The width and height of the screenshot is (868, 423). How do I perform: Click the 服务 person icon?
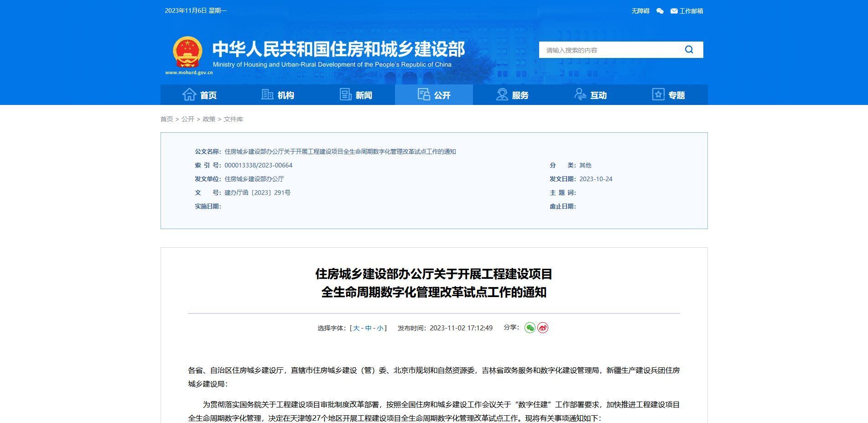tap(502, 94)
